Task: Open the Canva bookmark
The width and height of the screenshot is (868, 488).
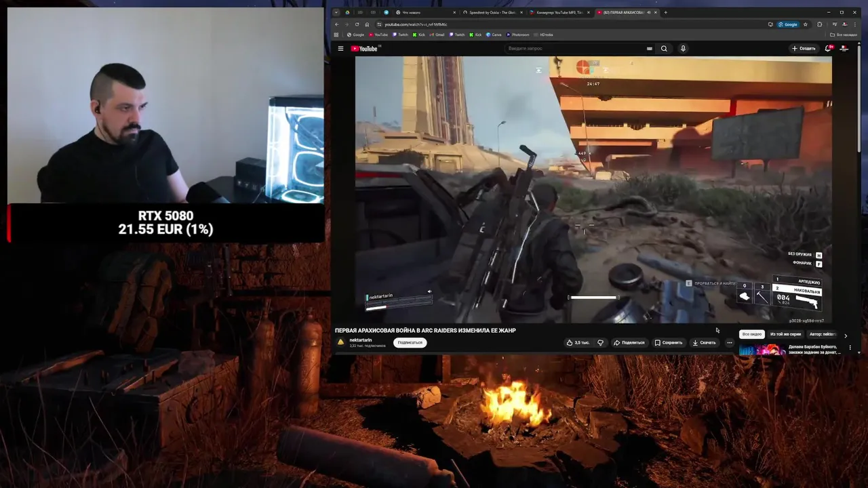Action: click(x=493, y=35)
